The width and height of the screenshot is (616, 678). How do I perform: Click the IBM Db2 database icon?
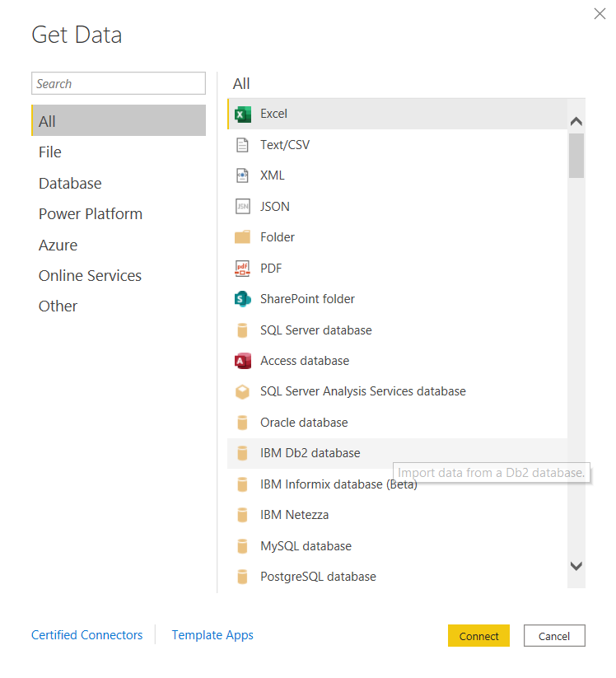(242, 453)
